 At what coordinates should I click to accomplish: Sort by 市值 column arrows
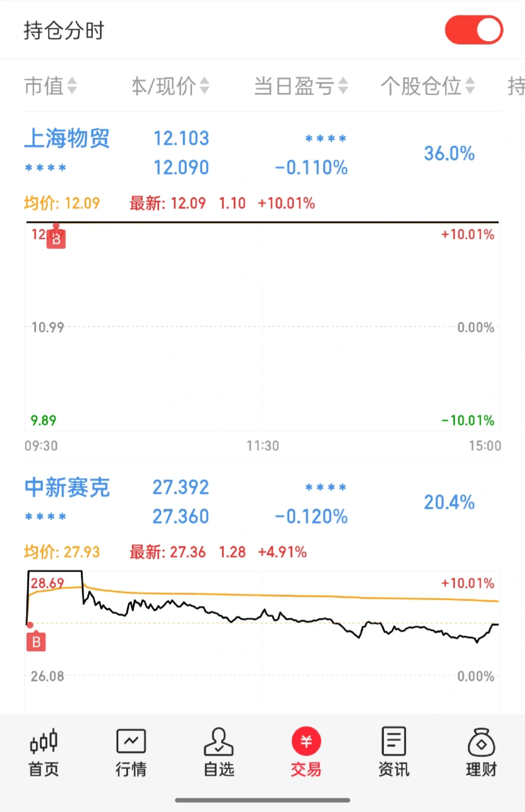pos(72,86)
